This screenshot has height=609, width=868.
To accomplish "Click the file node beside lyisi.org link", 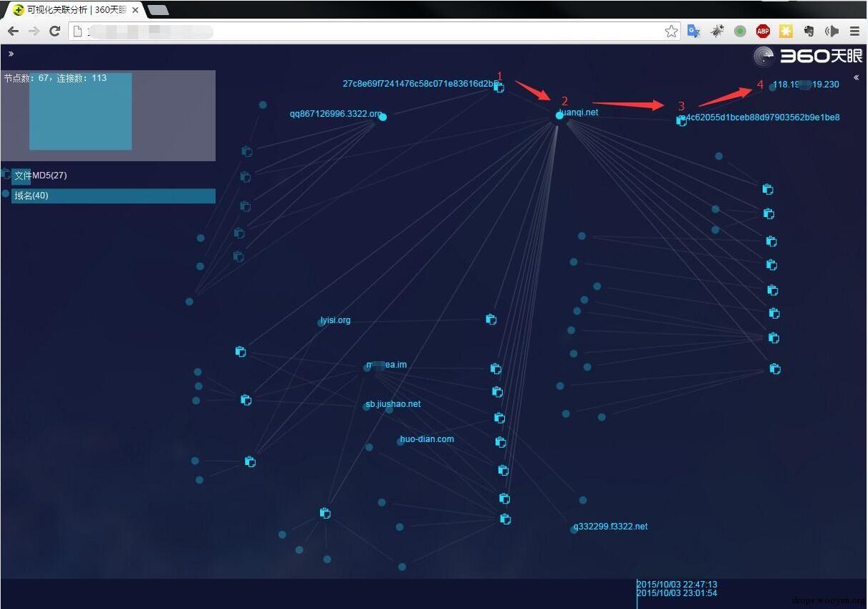I will point(491,320).
